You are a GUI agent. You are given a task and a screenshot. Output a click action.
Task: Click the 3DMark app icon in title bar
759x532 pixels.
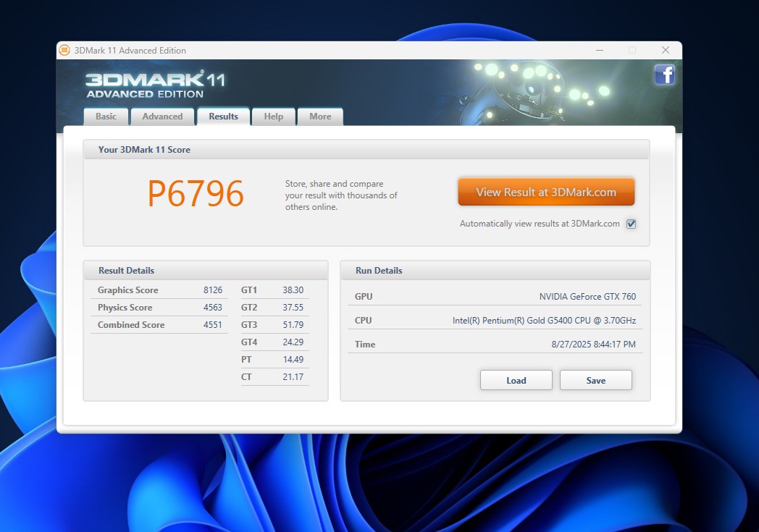point(64,50)
